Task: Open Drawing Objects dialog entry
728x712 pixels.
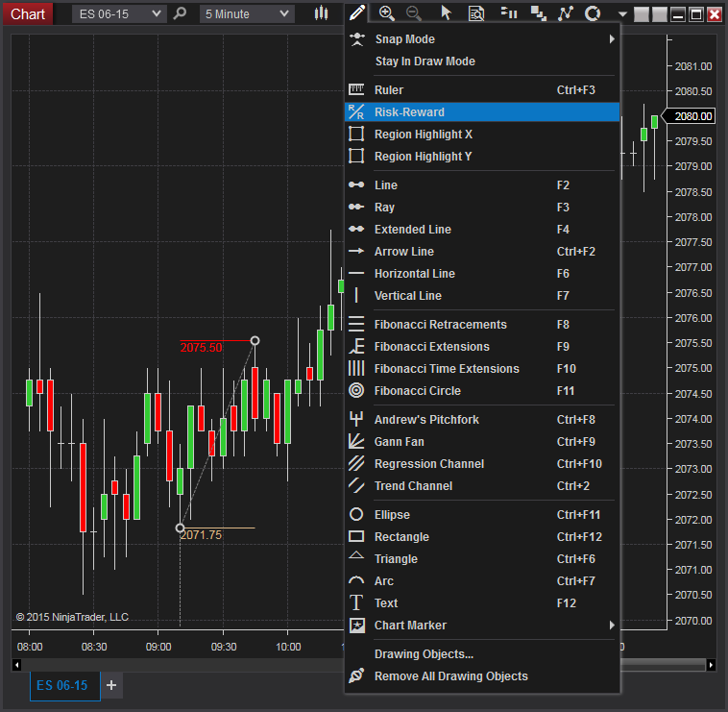Action: coord(482,654)
